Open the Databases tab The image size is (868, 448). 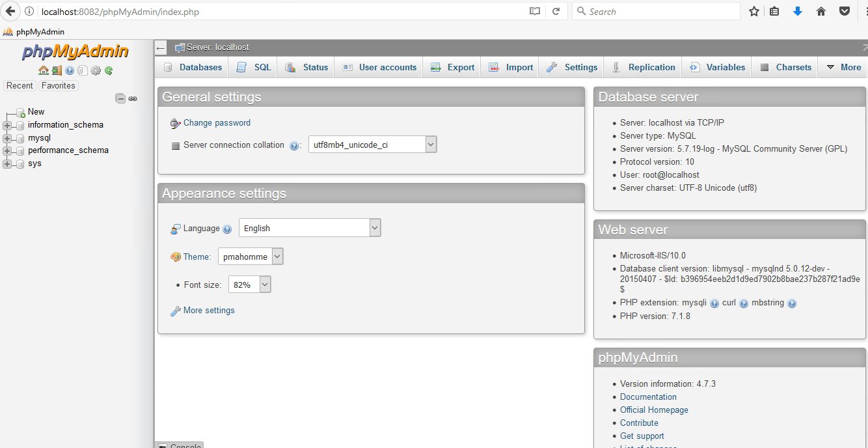[x=193, y=67]
